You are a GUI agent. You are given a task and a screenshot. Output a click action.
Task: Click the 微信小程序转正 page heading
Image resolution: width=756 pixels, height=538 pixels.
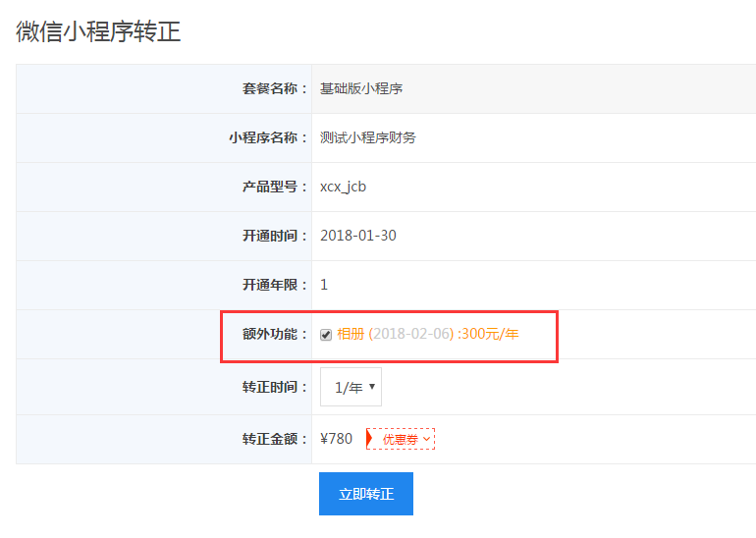(98, 31)
